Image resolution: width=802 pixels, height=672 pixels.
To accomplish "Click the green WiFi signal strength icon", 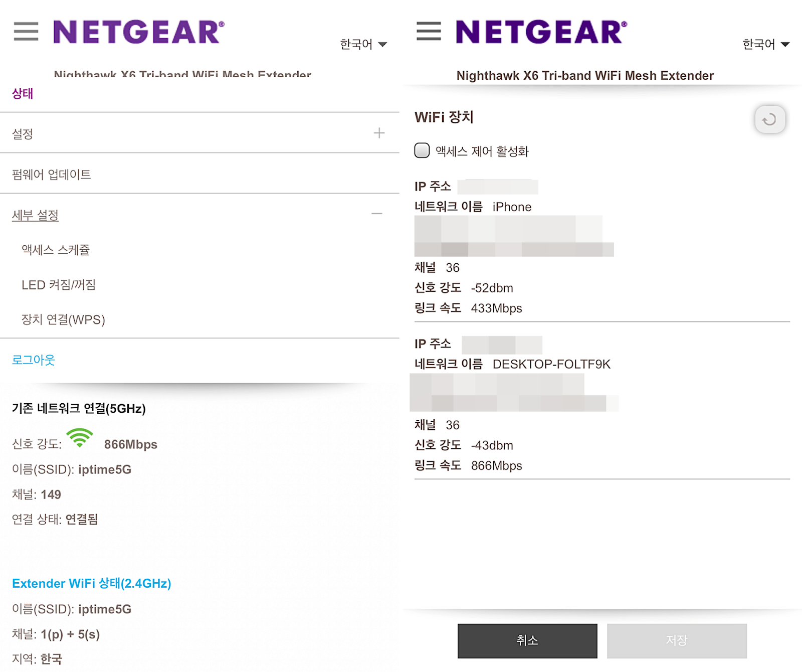I will tap(80, 438).
